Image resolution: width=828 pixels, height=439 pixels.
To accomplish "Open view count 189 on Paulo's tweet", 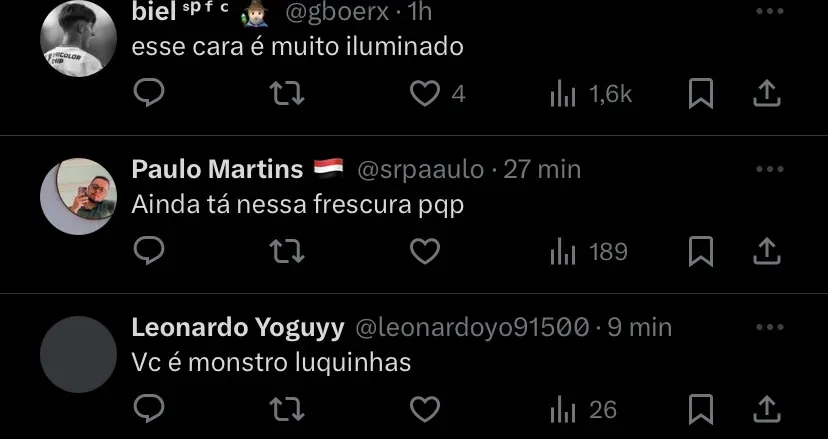I will [x=589, y=252].
